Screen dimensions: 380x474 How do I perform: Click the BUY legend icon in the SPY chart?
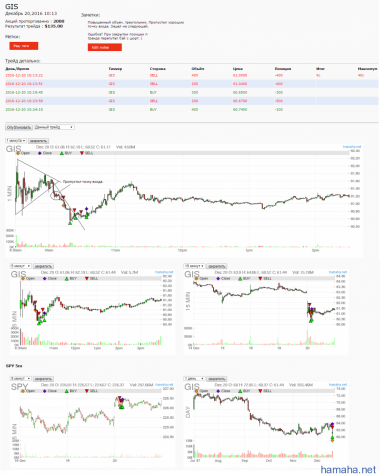[67, 391]
